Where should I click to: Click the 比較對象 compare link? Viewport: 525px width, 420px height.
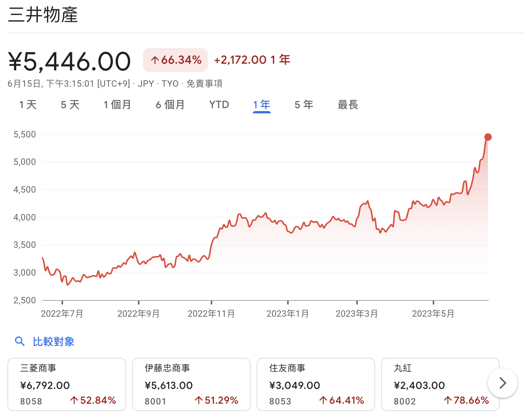[54, 341]
